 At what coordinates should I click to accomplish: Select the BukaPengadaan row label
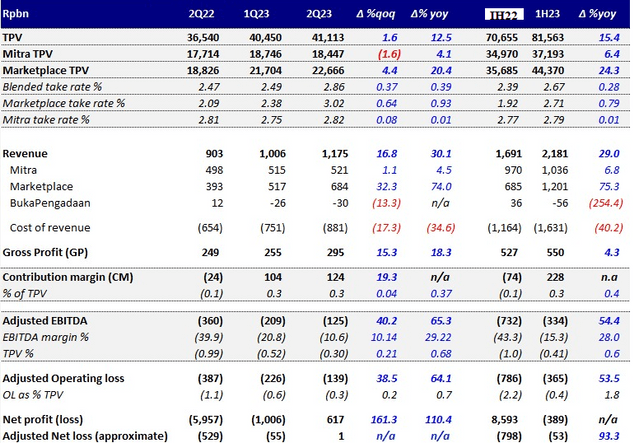click(x=52, y=205)
